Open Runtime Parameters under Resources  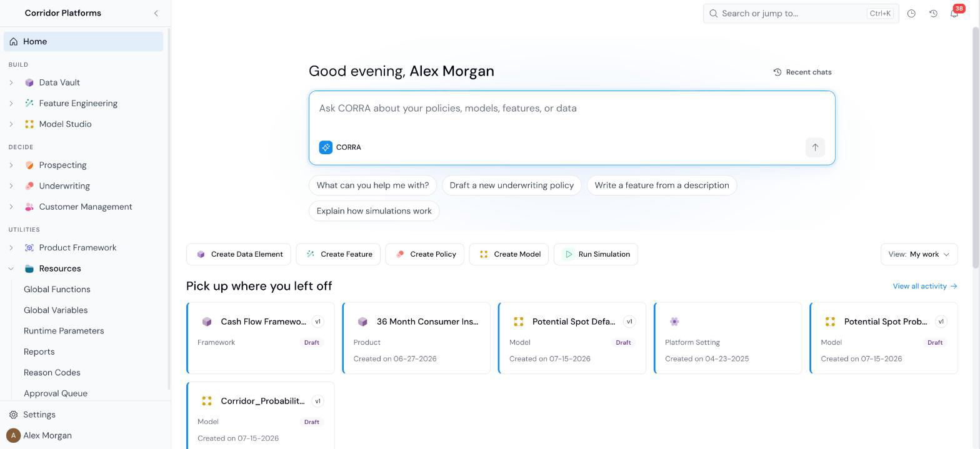pos(64,331)
